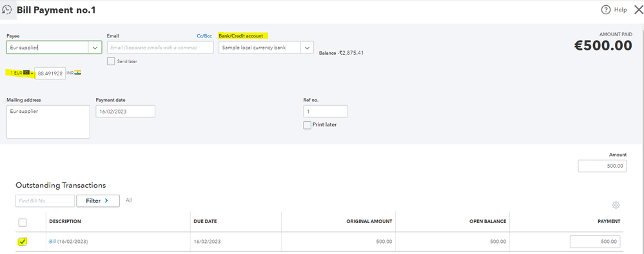Click the Ref no. field
This screenshot has width=644, height=254.
coord(326,112)
